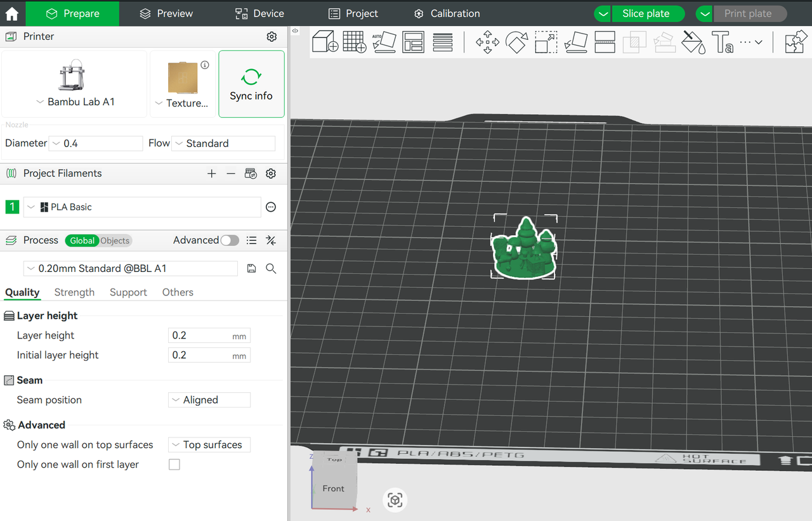Select the Move tool
The height and width of the screenshot is (521, 812).
[x=487, y=42]
